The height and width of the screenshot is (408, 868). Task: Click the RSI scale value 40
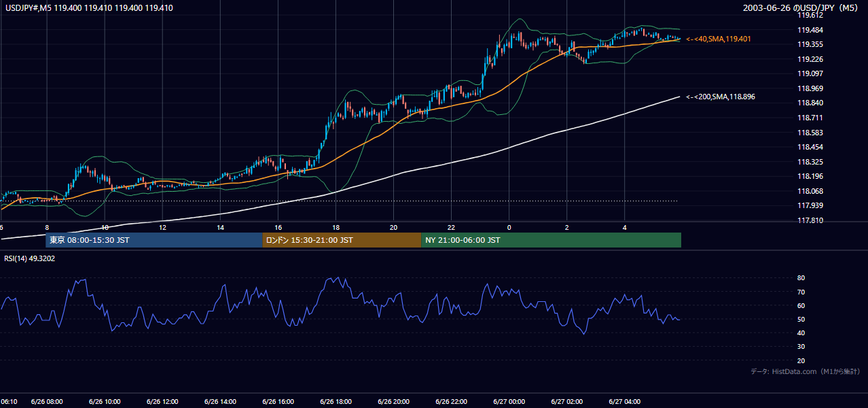[801, 333]
